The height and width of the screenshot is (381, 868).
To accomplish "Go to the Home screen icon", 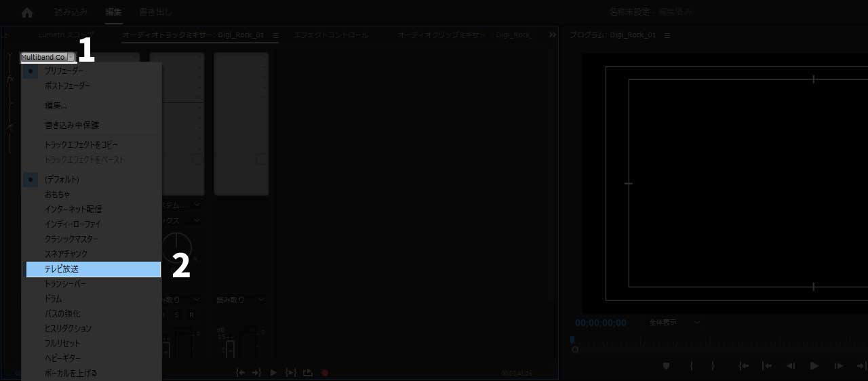I will pyautogui.click(x=27, y=12).
